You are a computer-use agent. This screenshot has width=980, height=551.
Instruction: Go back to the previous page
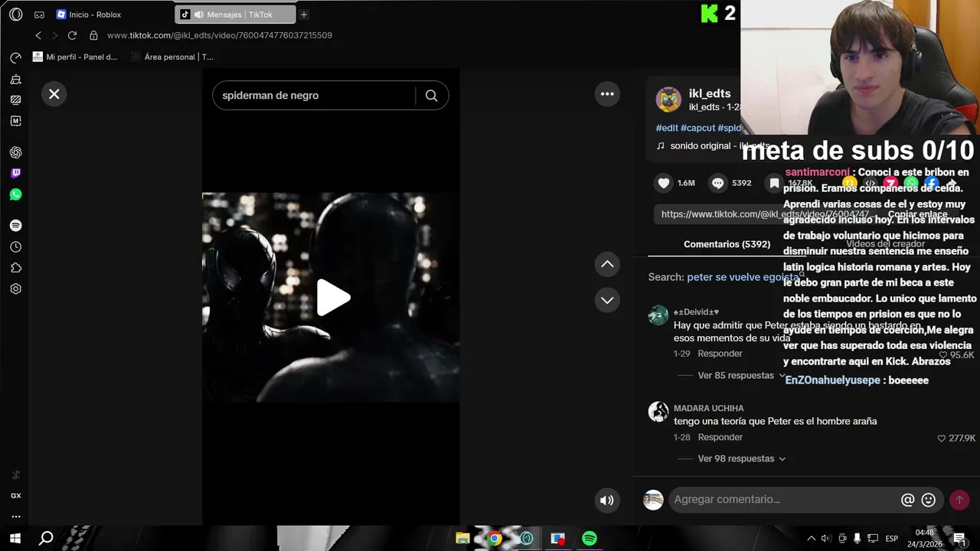coord(38,35)
